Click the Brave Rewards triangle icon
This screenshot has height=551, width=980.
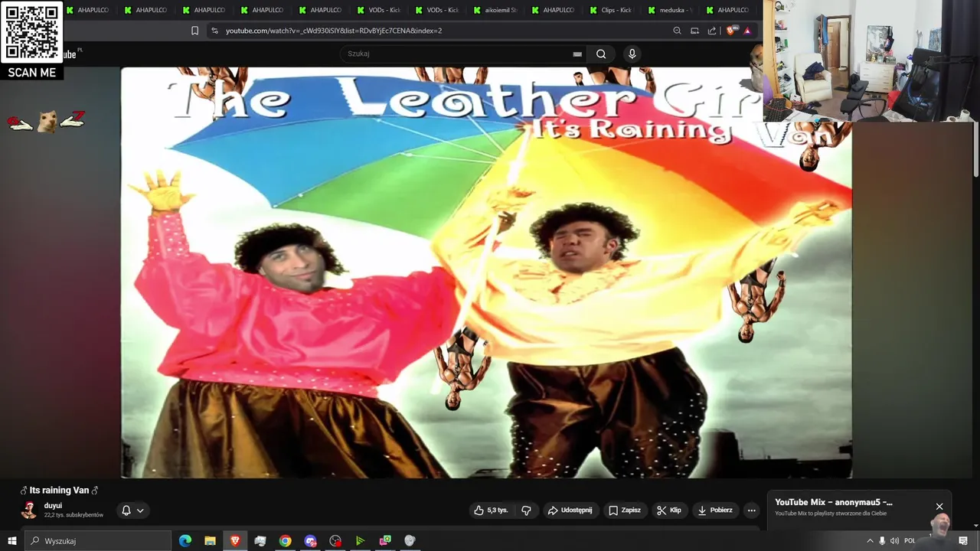pyautogui.click(x=747, y=31)
